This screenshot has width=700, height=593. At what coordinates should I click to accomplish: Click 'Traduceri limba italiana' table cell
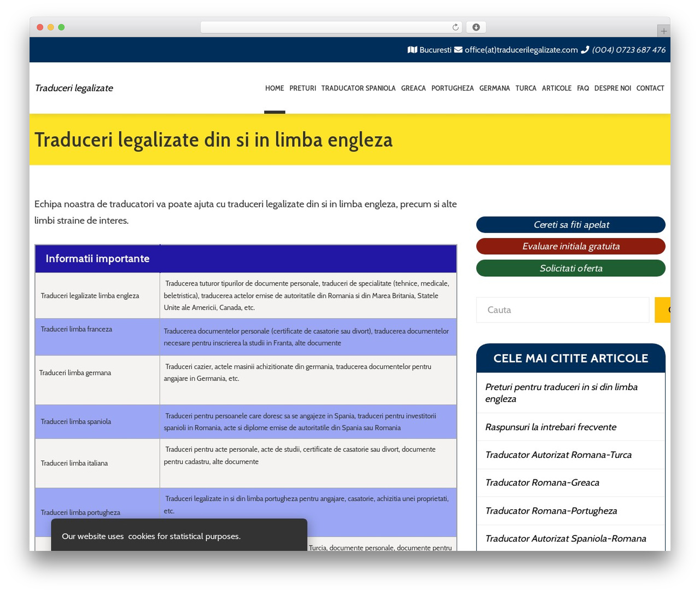tap(97, 463)
